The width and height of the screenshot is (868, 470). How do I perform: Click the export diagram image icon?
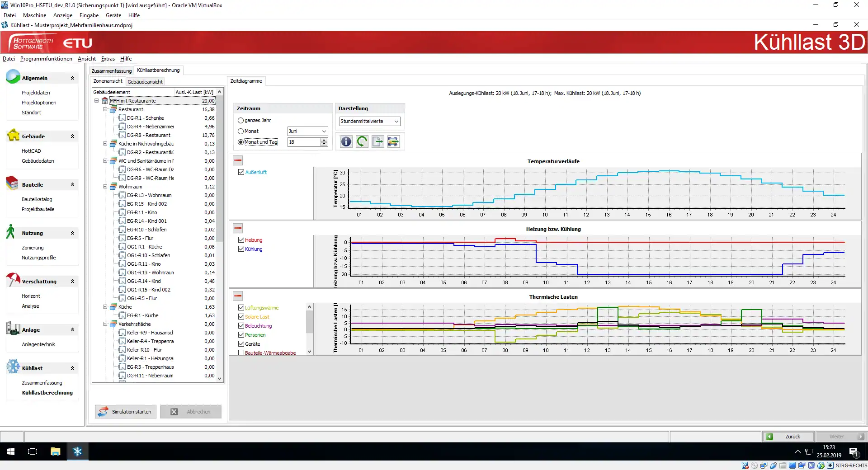pyautogui.click(x=393, y=142)
